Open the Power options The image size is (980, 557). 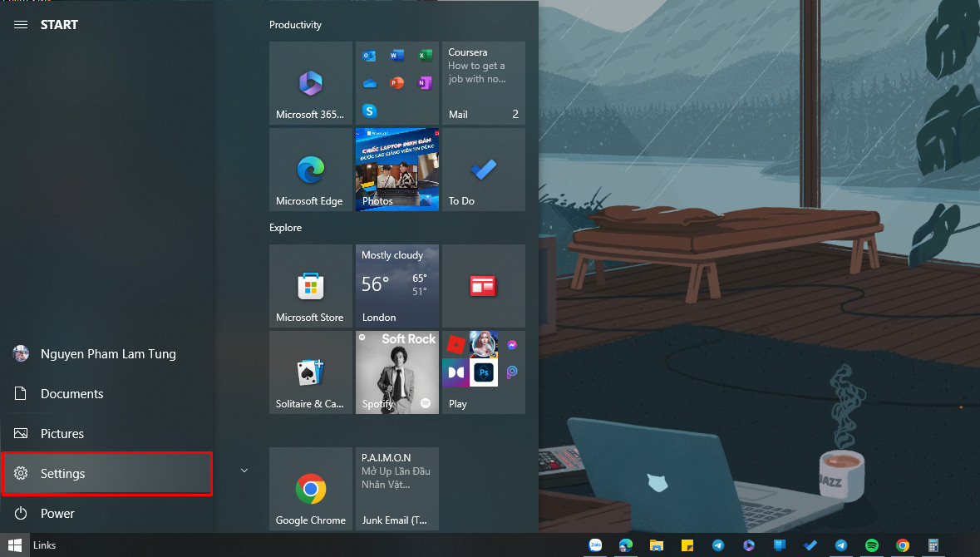point(107,514)
